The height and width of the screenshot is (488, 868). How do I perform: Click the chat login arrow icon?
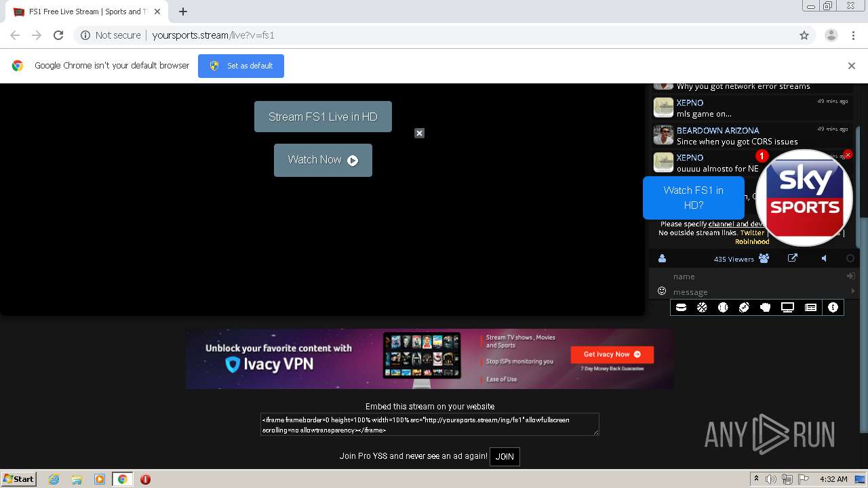[851, 276]
